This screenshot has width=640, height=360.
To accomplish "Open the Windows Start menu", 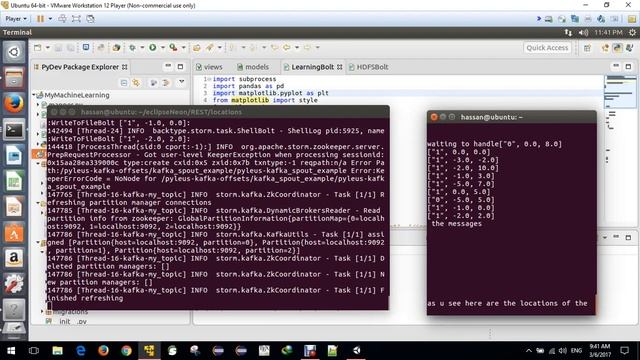I will click(x=11, y=351).
